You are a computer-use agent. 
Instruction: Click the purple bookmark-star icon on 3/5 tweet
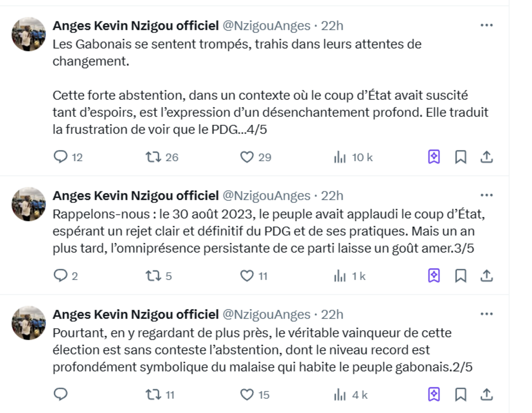434,276
